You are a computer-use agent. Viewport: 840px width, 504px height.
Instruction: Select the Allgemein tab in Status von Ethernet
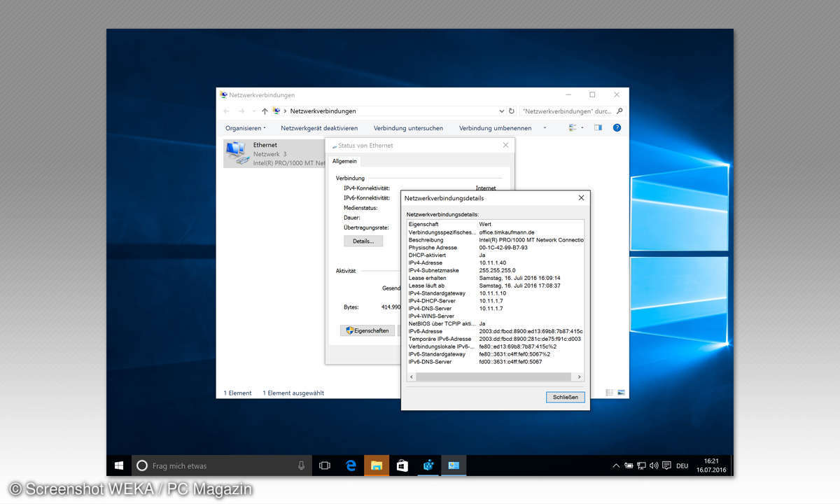(344, 162)
